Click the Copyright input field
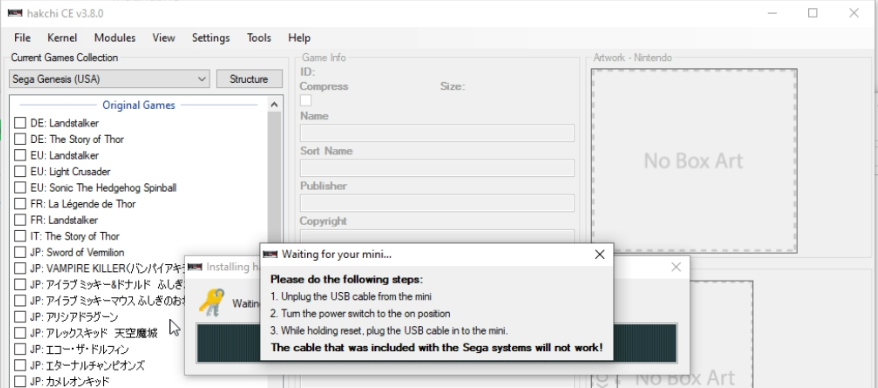 coord(437,236)
